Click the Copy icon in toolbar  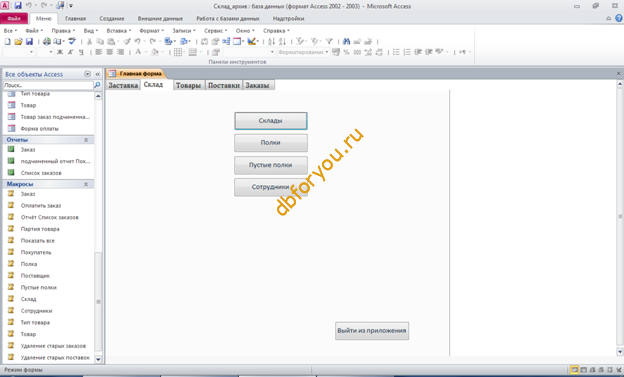pos(100,41)
